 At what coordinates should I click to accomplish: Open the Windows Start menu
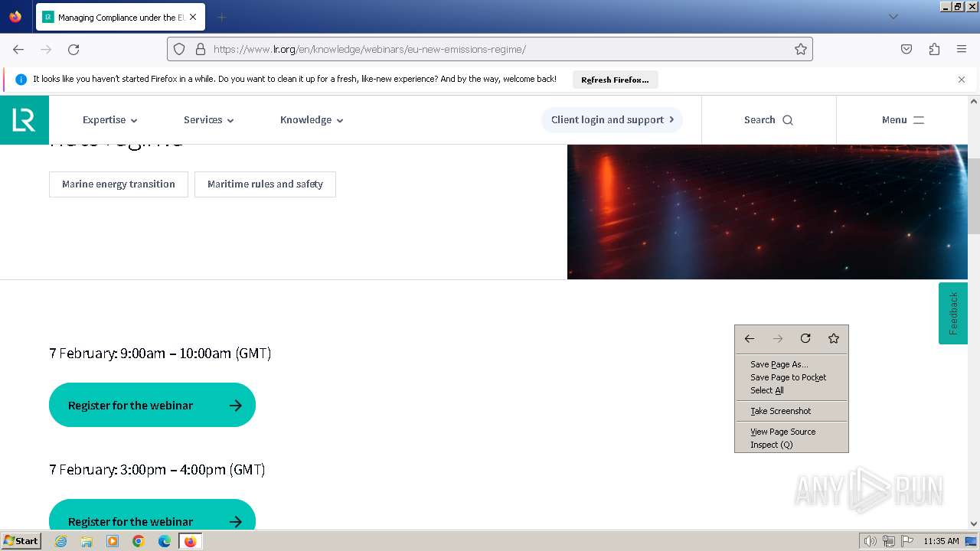21,541
